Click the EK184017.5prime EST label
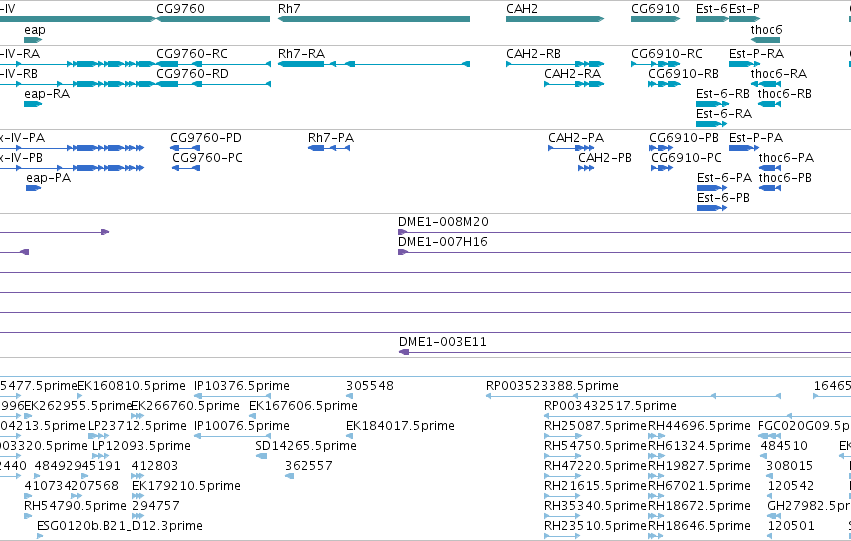 [x=400, y=426]
